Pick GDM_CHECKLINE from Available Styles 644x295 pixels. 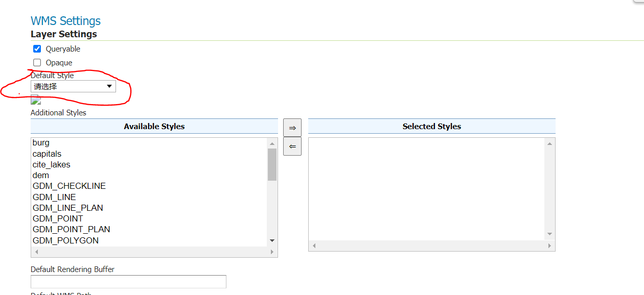[x=69, y=186]
